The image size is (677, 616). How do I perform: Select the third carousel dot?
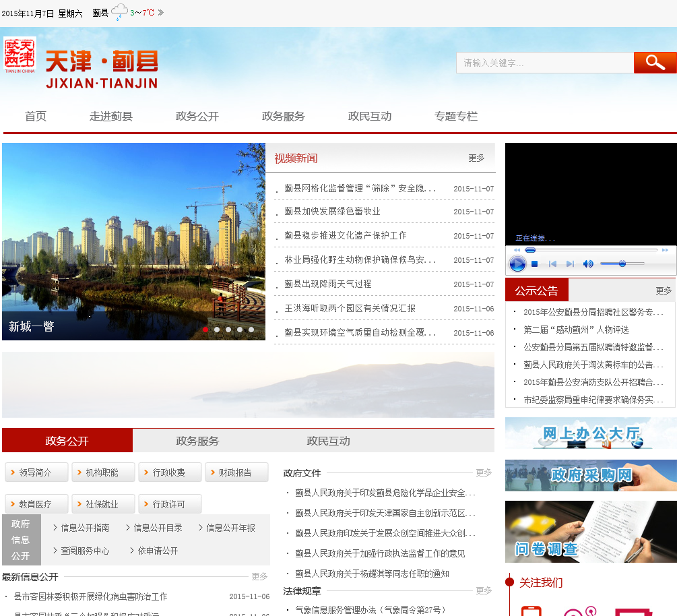click(228, 330)
